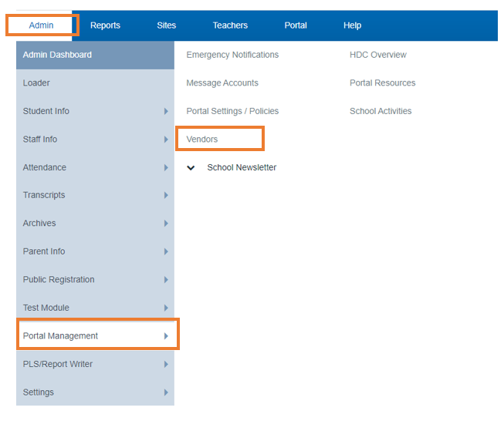This screenshot has width=504, height=421.
Task: Expand the Attendance submenu arrow
Action: point(166,167)
